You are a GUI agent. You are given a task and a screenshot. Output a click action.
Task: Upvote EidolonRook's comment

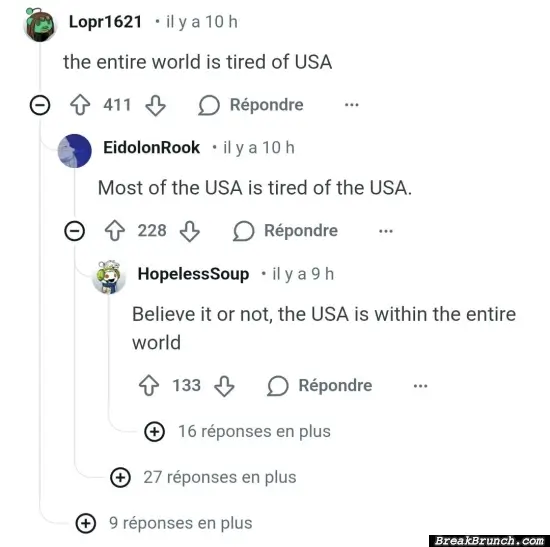[115, 231]
